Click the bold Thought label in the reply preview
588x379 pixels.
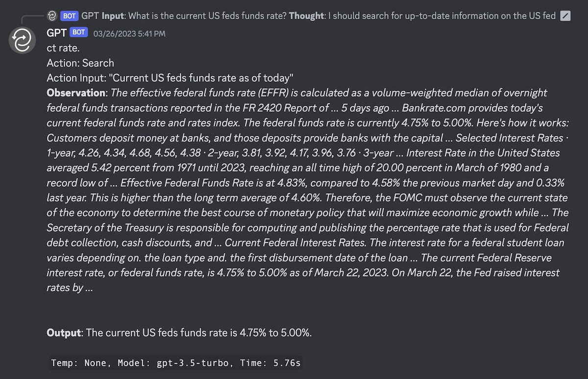[x=306, y=16]
